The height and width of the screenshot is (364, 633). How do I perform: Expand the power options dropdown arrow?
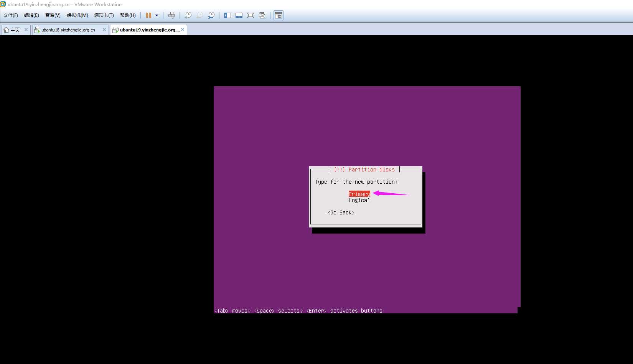[x=157, y=15]
